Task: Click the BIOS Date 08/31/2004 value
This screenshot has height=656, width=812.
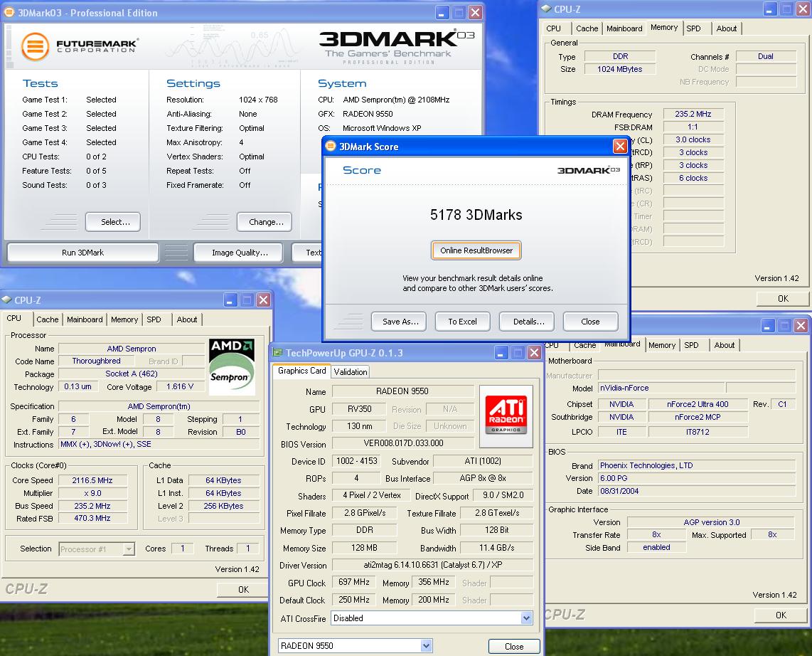Action: pos(697,491)
